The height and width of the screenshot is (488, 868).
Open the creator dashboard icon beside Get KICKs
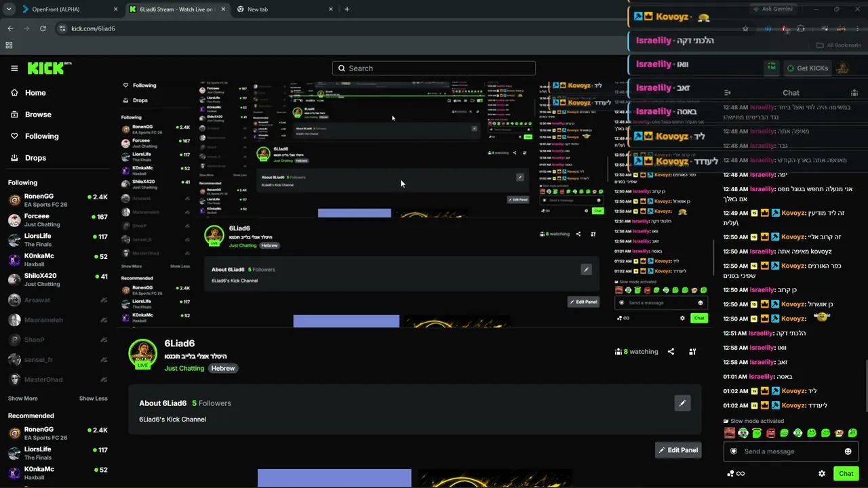(x=771, y=68)
